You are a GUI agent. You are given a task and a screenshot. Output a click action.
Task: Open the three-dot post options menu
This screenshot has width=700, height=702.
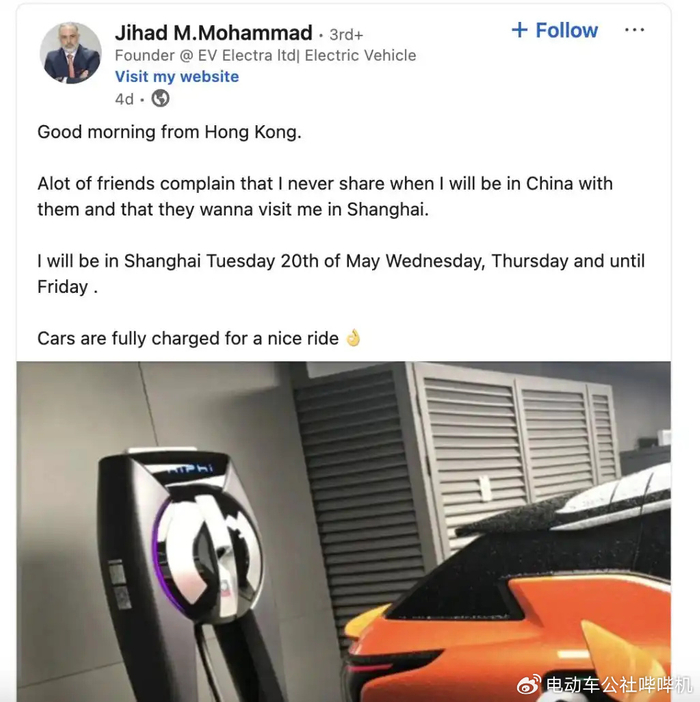634,30
